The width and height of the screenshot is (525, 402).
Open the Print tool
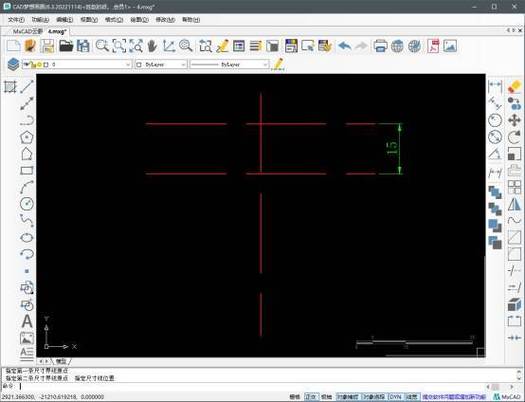pos(380,46)
